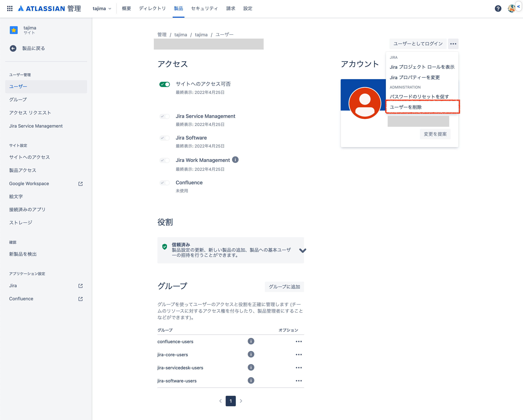Screen dimensions: 523x420
Task: Go to next page of groups
Action: click(x=241, y=401)
